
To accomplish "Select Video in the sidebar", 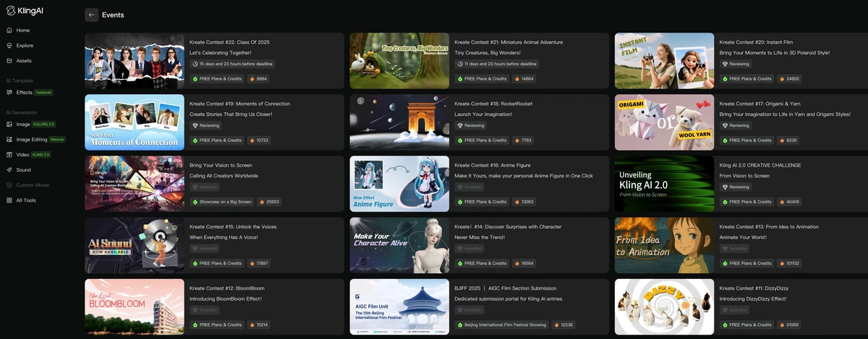I will [22, 154].
